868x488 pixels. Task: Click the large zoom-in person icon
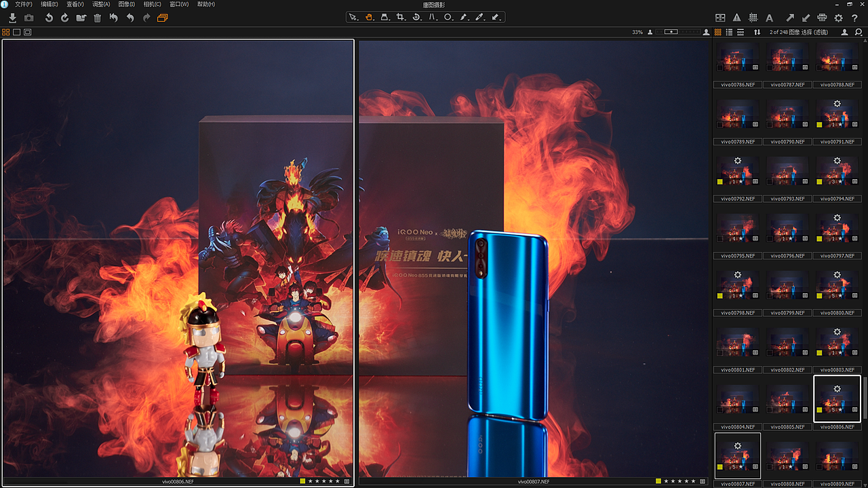coord(707,32)
